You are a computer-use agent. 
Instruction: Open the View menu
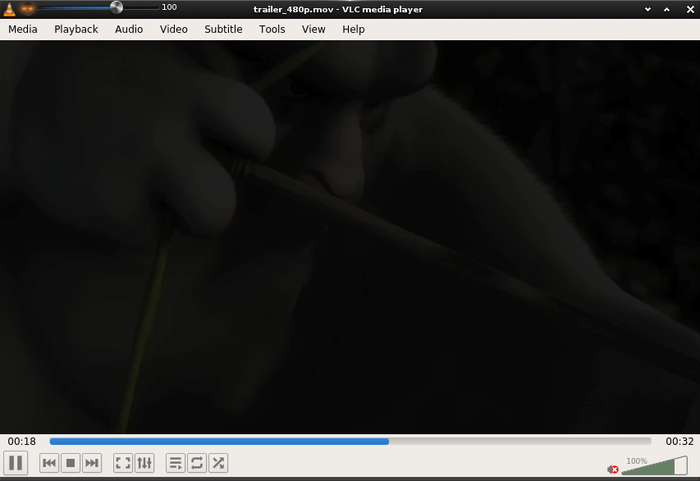(313, 29)
